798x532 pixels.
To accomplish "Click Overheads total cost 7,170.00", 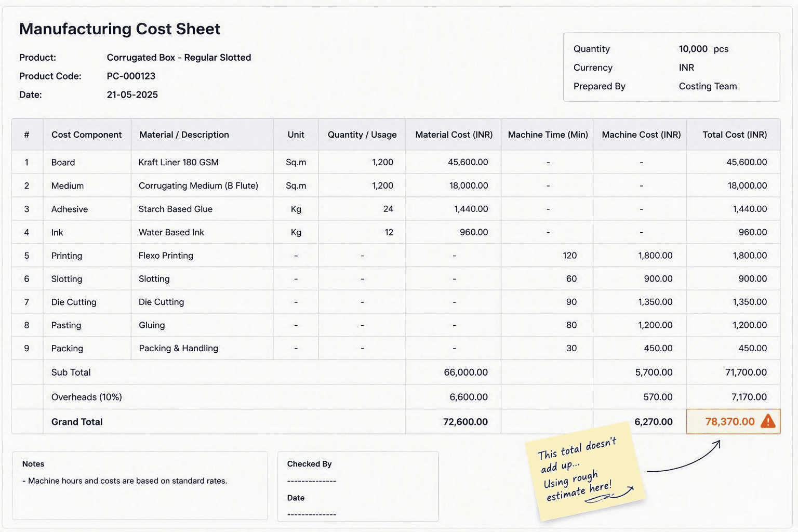I will [749, 397].
